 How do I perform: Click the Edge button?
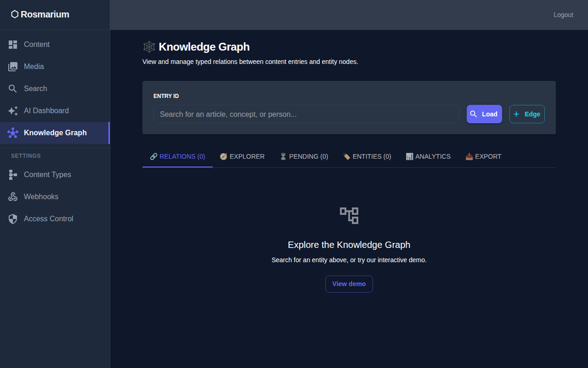(527, 114)
